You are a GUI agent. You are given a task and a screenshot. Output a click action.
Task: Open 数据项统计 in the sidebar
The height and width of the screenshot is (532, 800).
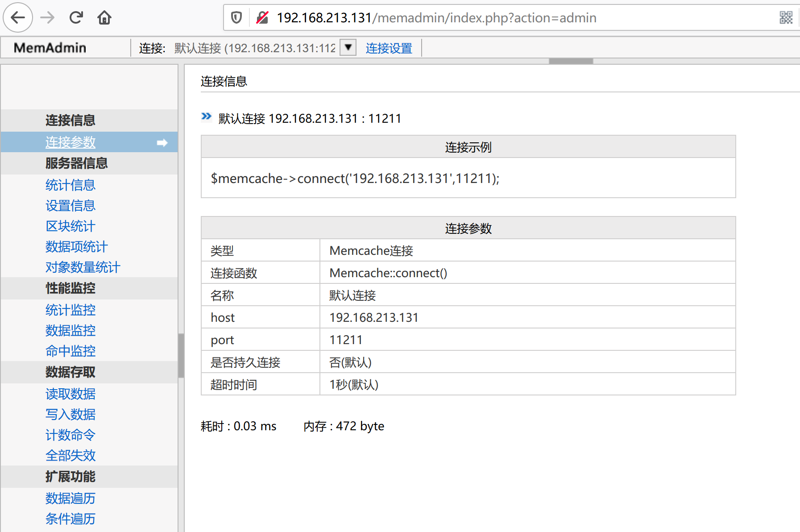point(77,247)
